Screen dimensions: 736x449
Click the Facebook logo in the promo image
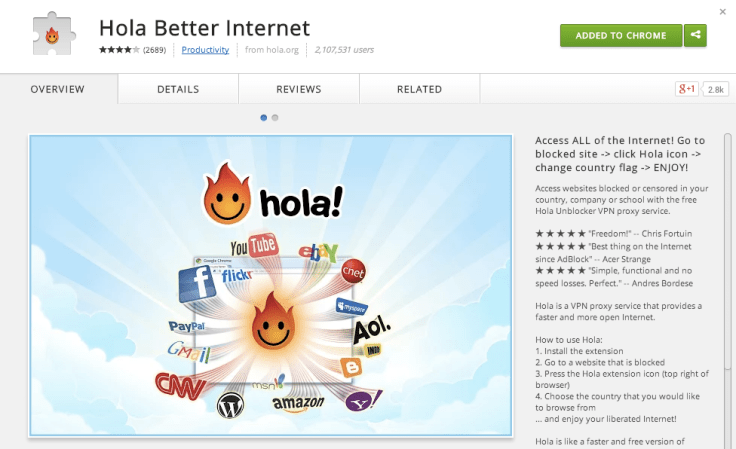point(197,283)
